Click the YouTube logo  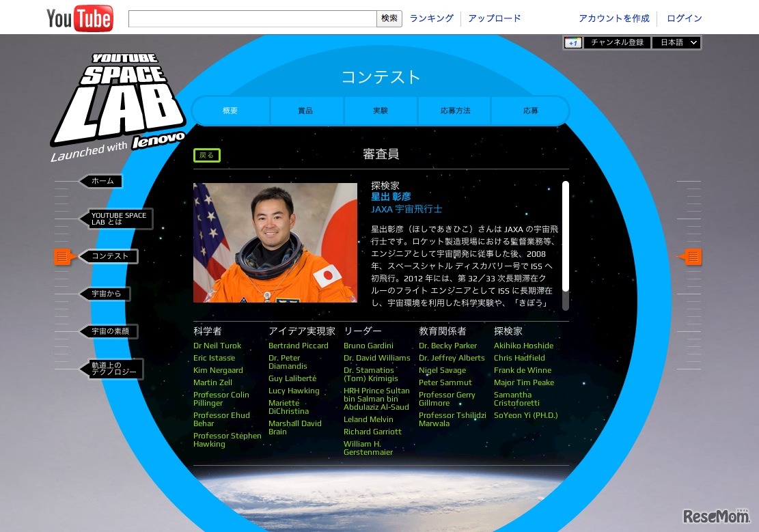pyautogui.click(x=79, y=18)
